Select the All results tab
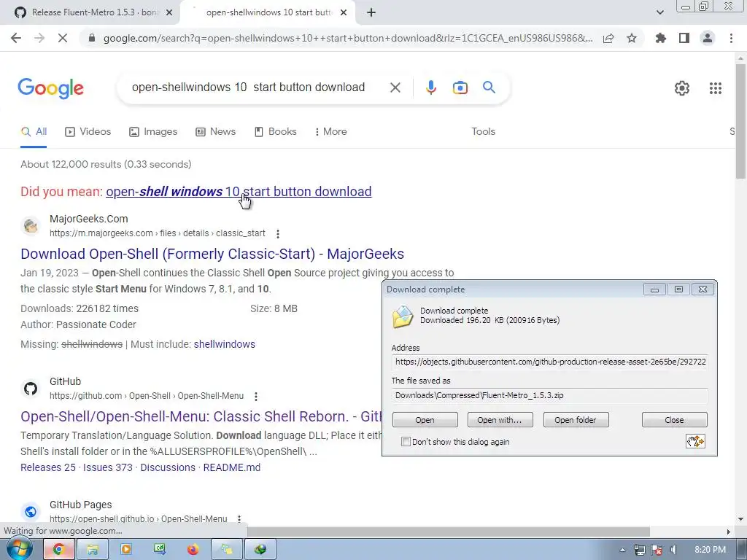 34,131
